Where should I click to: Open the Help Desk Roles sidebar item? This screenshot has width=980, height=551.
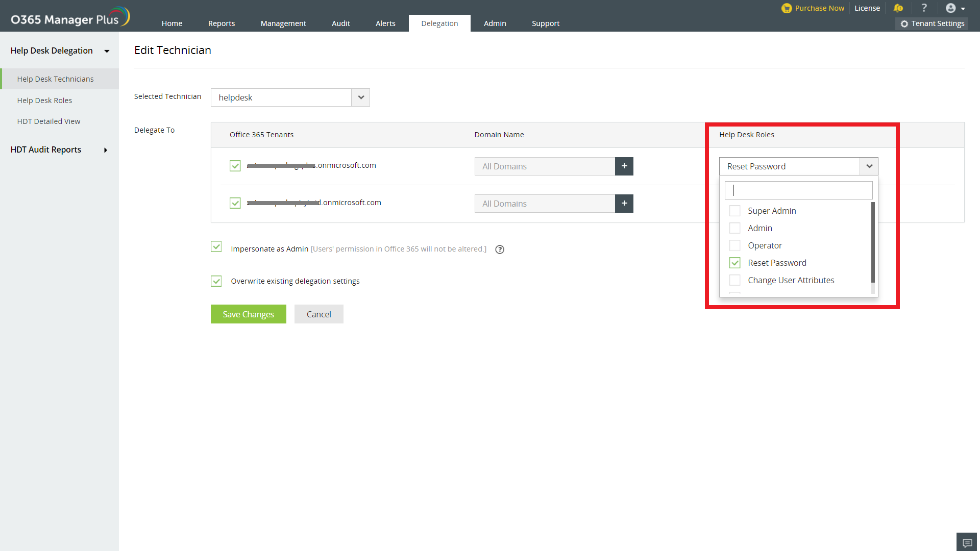[44, 101]
